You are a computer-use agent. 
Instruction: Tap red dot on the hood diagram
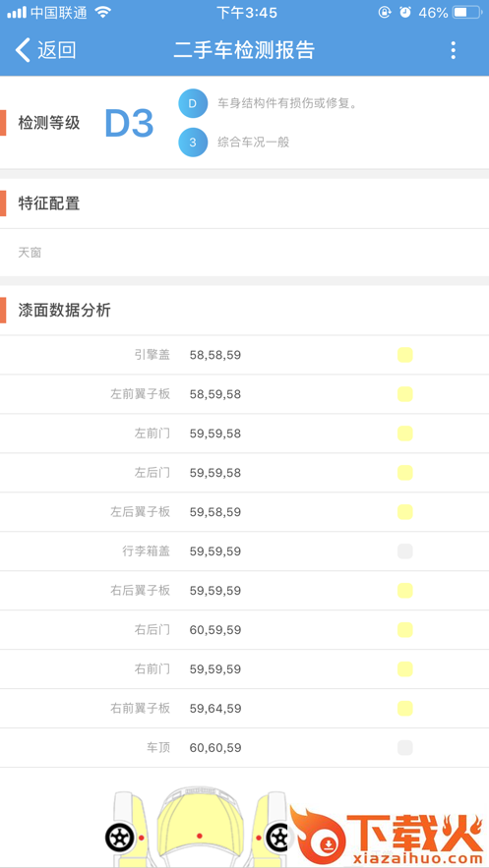point(200,836)
